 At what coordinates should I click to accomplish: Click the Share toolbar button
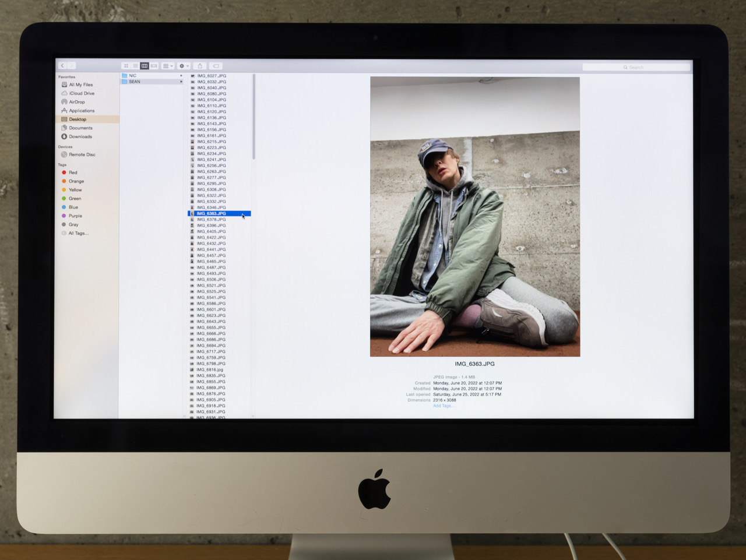click(x=200, y=66)
